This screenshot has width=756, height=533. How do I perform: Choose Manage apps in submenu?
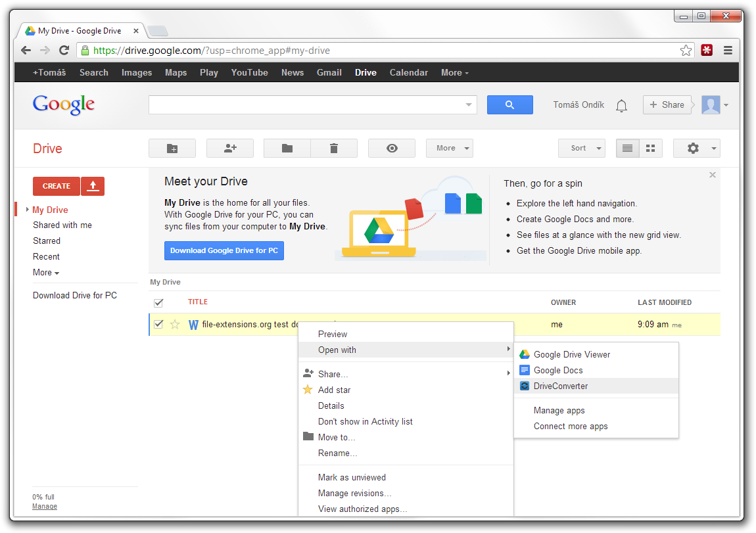(596, 411)
